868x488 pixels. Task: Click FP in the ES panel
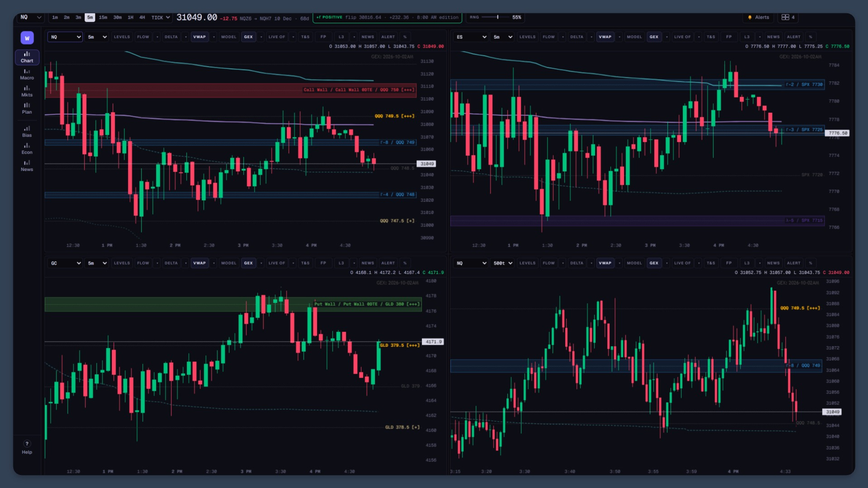pos(729,37)
